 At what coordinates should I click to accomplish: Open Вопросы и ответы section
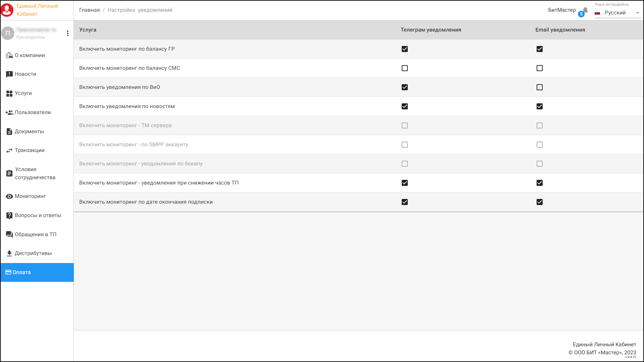pyautogui.click(x=38, y=215)
